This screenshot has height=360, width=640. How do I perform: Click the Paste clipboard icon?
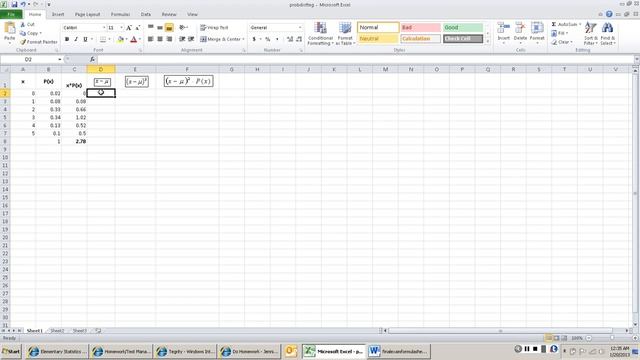tap(9, 29)
